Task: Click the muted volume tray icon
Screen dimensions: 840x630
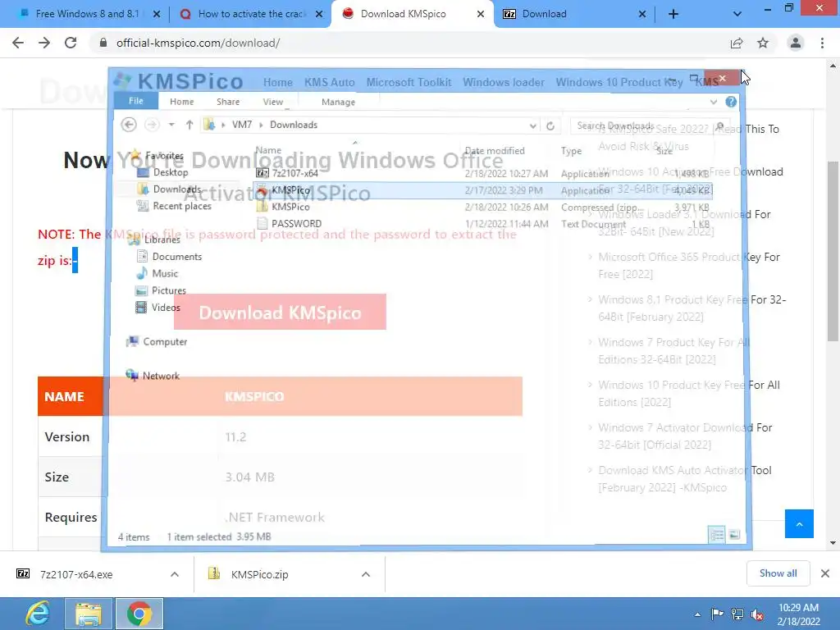Action: pyautogui.click(x=757, y=614)
